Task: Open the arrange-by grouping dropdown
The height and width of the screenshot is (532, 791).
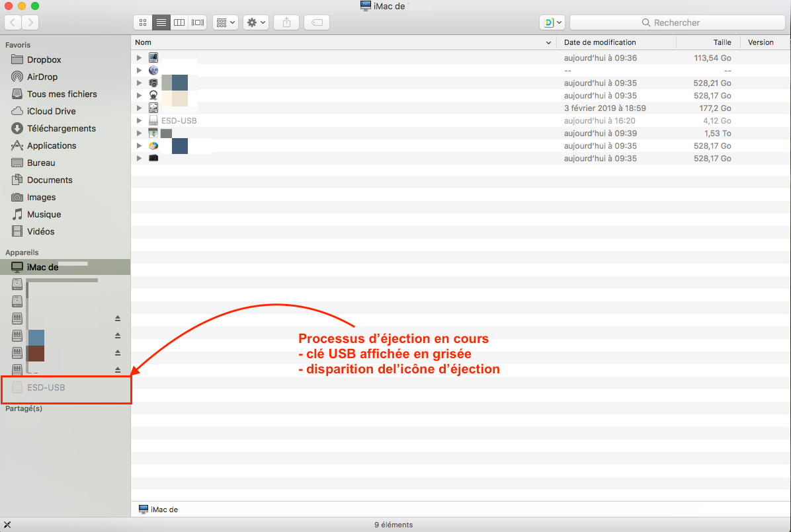Action: click(226, 22)
